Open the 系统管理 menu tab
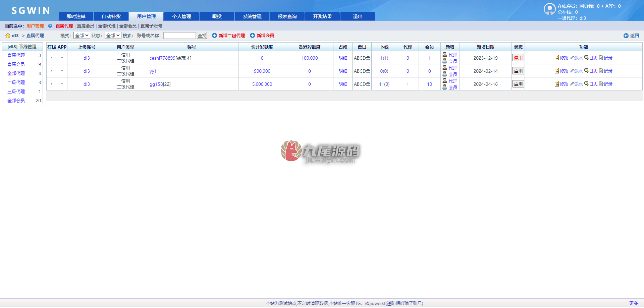 [x=252, y=16]
